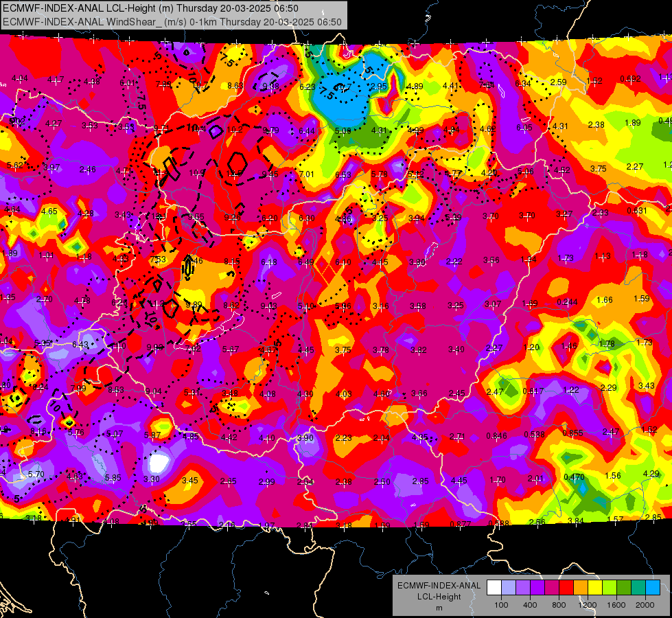Click the grid value 5.87
This screenshot has width=672, height=618.
click(x=152, y=435)
